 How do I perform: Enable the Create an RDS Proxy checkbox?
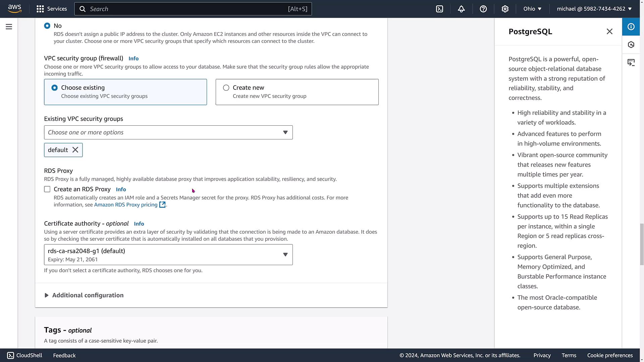[x=47, y=189]
